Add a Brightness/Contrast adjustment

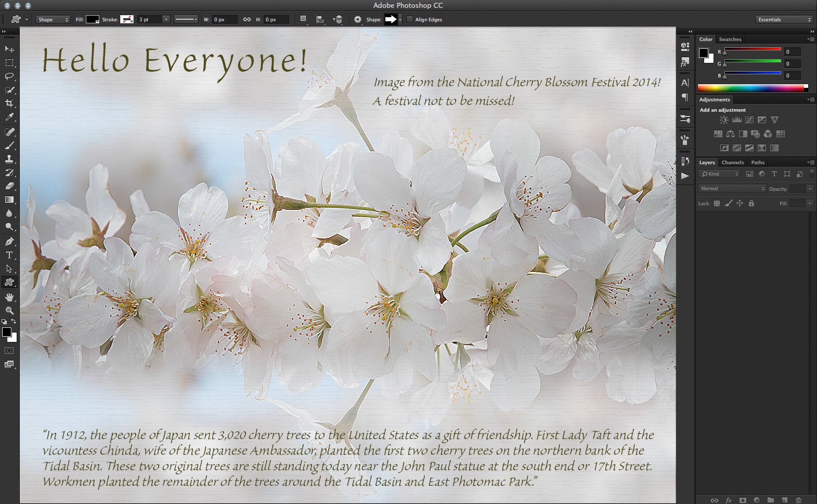point(724,120)
